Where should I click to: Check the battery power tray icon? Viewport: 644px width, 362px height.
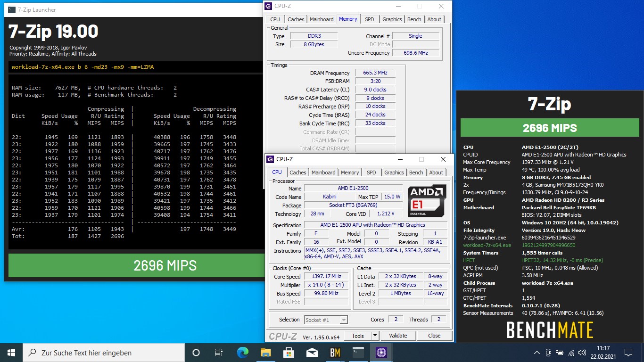click(x=560, y=353)
